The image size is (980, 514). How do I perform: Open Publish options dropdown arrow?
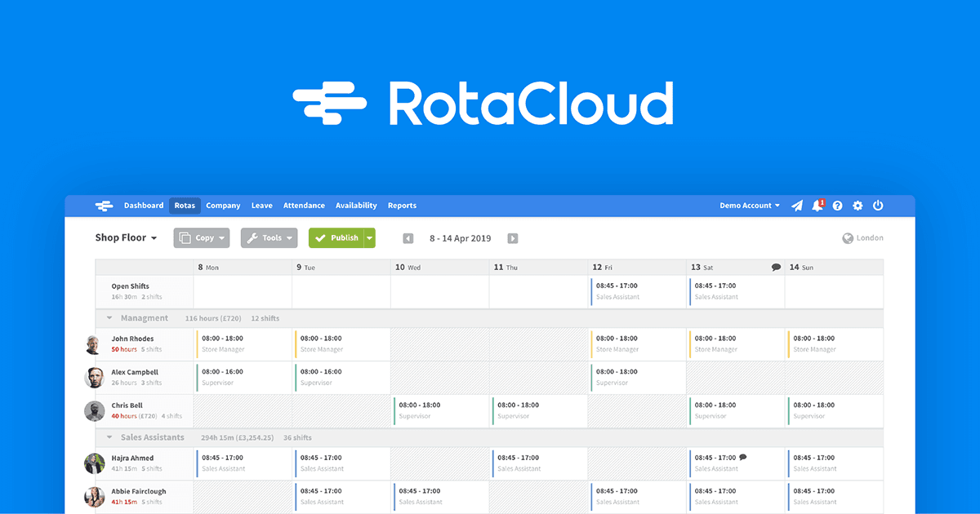pos(370,237)
